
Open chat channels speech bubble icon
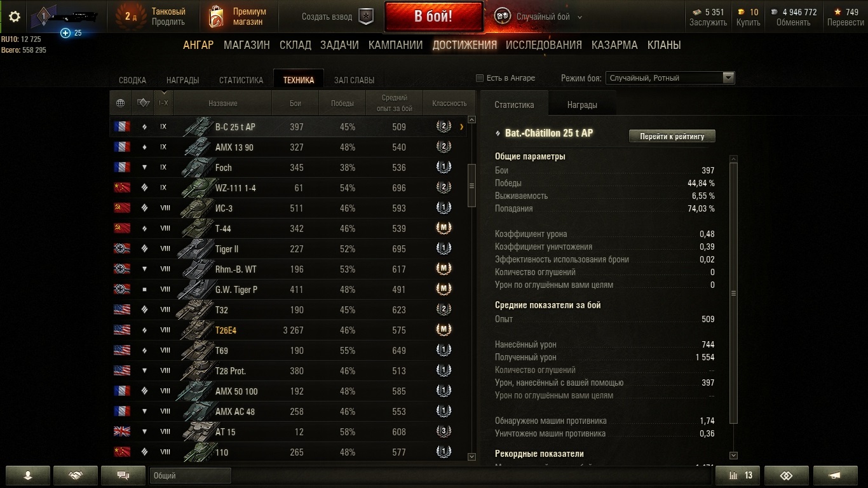[x=123, y=475]
